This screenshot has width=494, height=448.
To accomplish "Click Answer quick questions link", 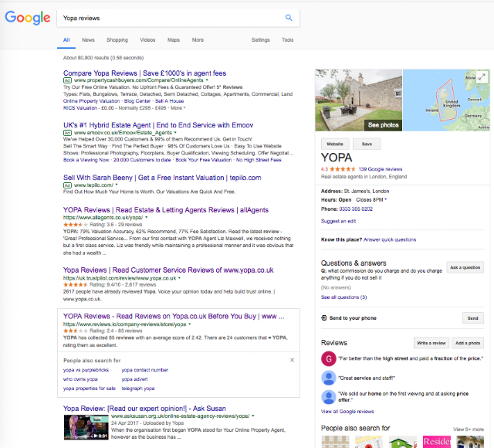I will pos(390,239).
